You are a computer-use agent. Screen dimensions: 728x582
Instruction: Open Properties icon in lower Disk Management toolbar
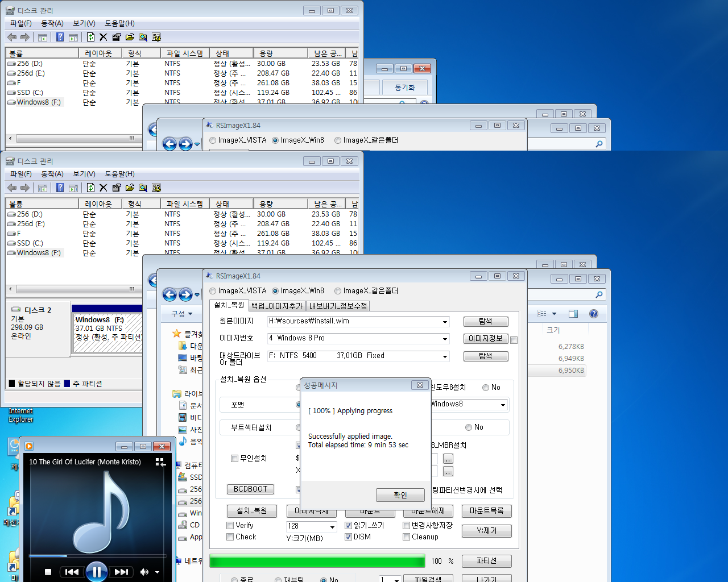click(117, 188)
